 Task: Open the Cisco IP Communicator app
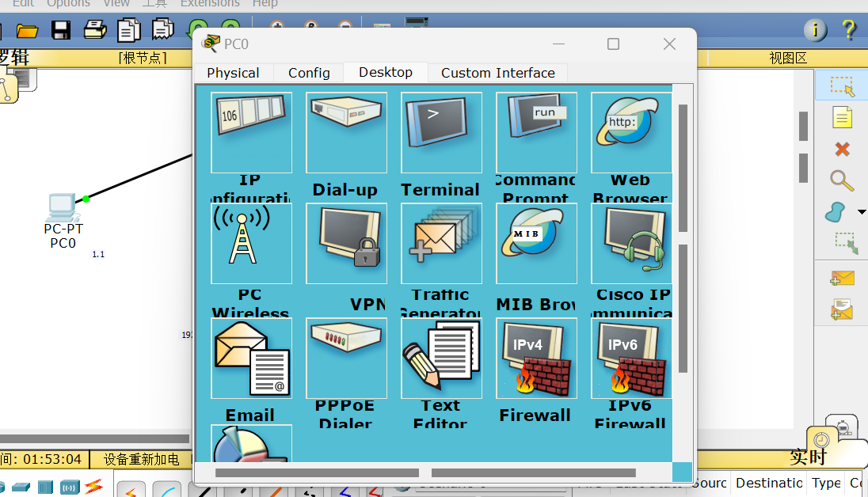[x=632, y=244]
